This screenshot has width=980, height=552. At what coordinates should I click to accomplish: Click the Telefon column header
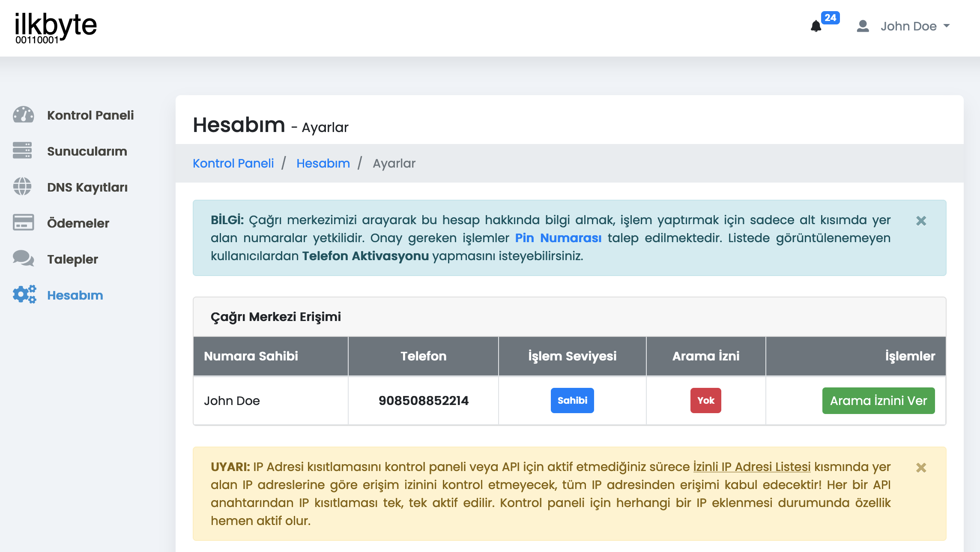(x=424, y=356)
